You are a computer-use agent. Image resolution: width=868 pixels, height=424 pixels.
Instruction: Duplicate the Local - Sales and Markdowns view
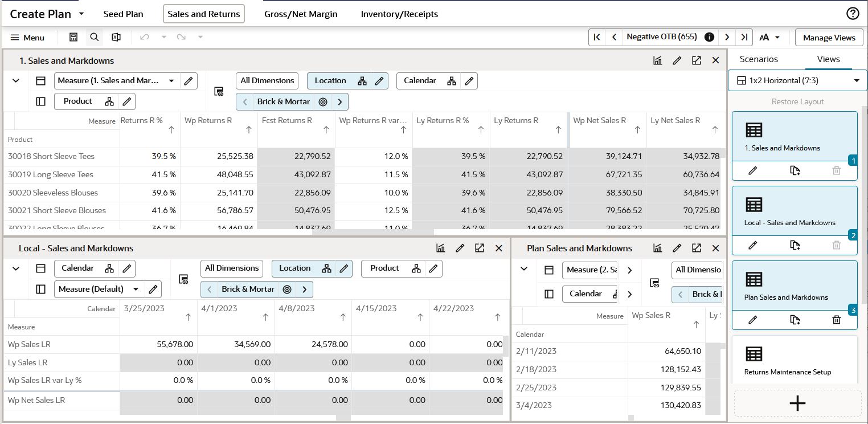point(795,245)
